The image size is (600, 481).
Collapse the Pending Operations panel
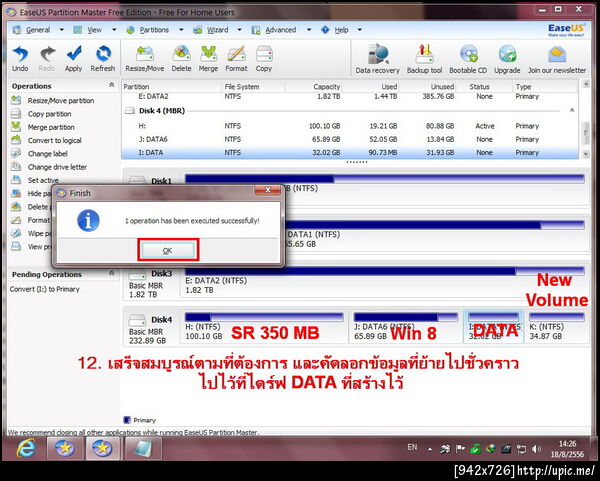point(112,273)
